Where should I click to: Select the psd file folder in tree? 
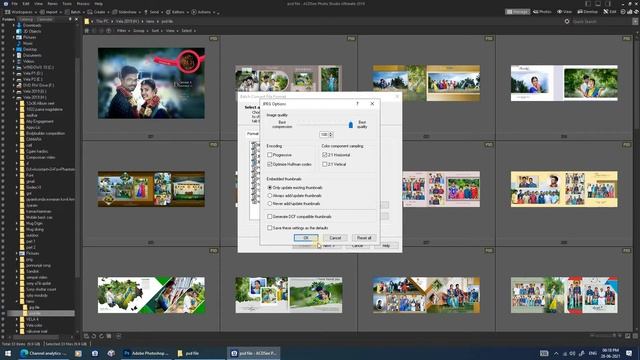click(35, 313)
